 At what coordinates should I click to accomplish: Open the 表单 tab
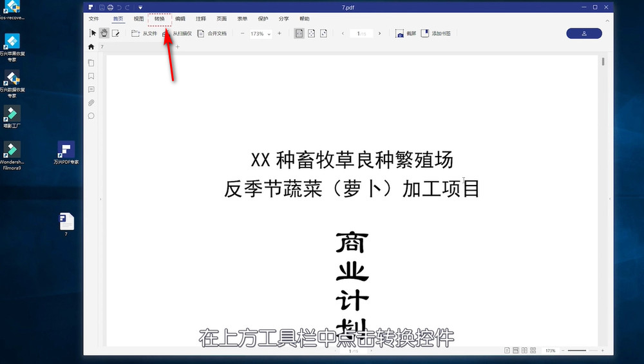click(242, 19)
